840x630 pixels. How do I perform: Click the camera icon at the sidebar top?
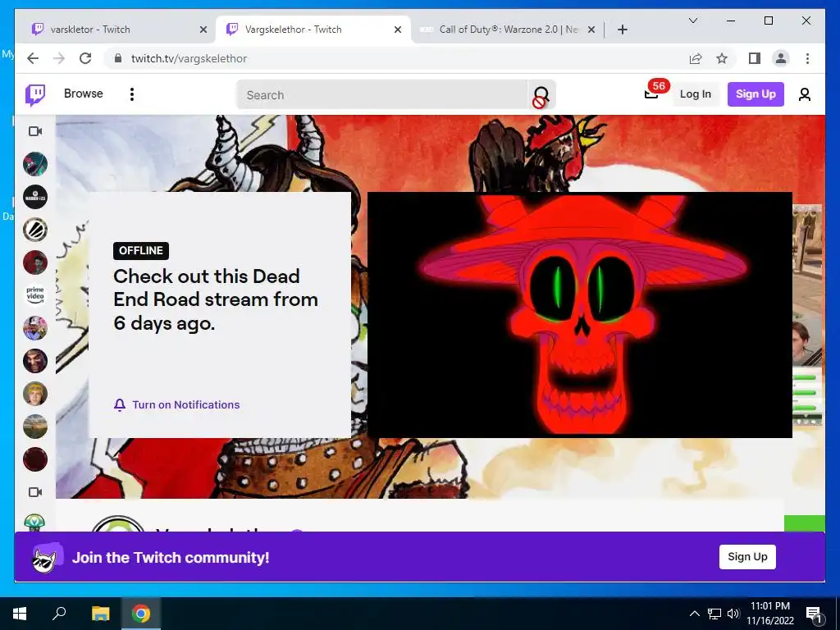coord(35,131)
